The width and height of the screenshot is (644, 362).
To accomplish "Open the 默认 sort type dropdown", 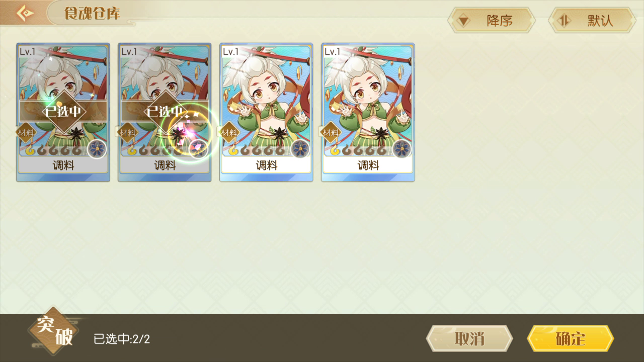I will click(x=592, y=20).
